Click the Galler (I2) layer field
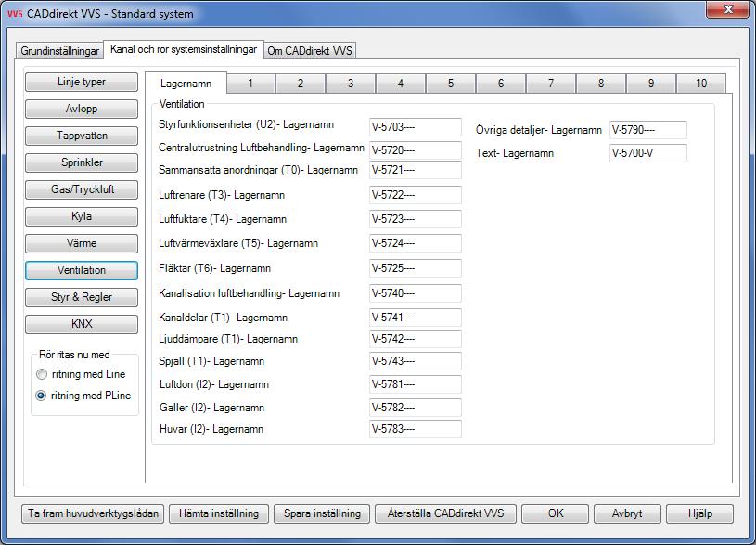The width and height of the screenshot is (756, 545). [416, 408]
